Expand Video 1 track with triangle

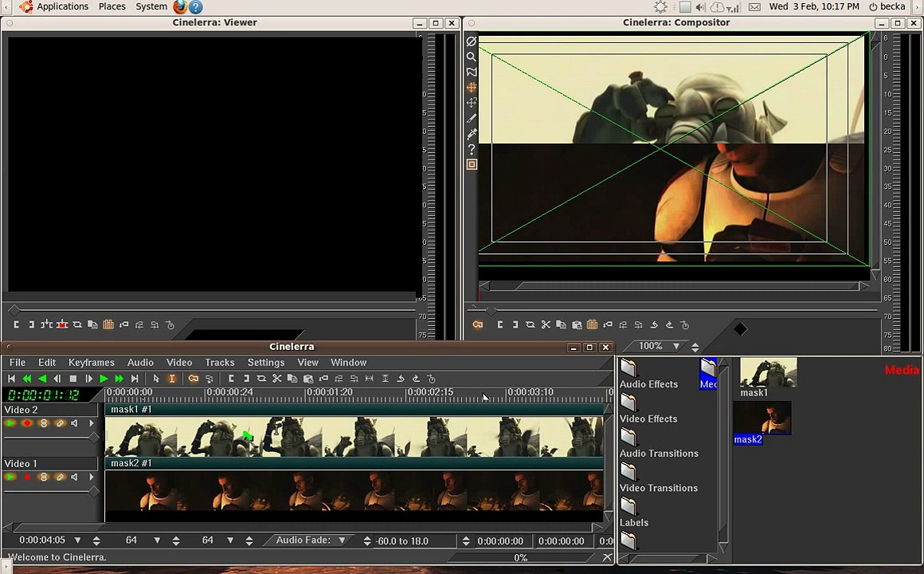(92, 477)
